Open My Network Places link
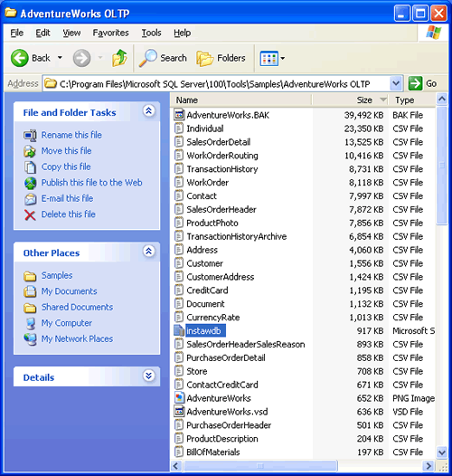Image resolution: width=452 pixels, height=476 pixels. click(77, 338)
